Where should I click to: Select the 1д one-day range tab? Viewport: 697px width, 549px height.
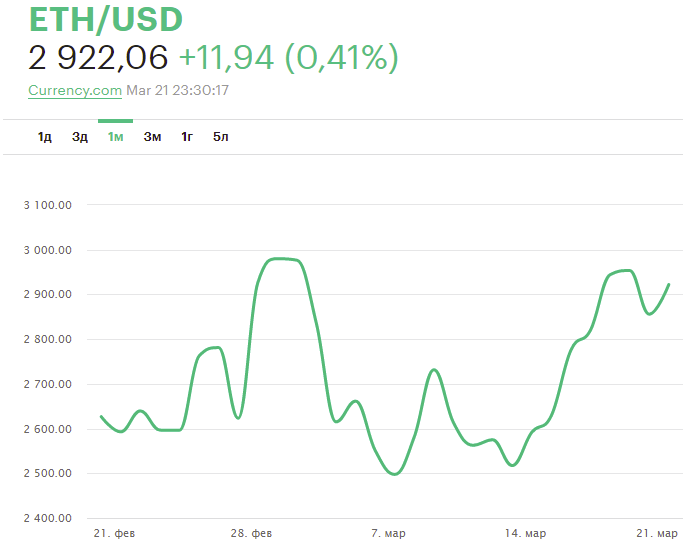pyautogui.click(x=44, y=137)
